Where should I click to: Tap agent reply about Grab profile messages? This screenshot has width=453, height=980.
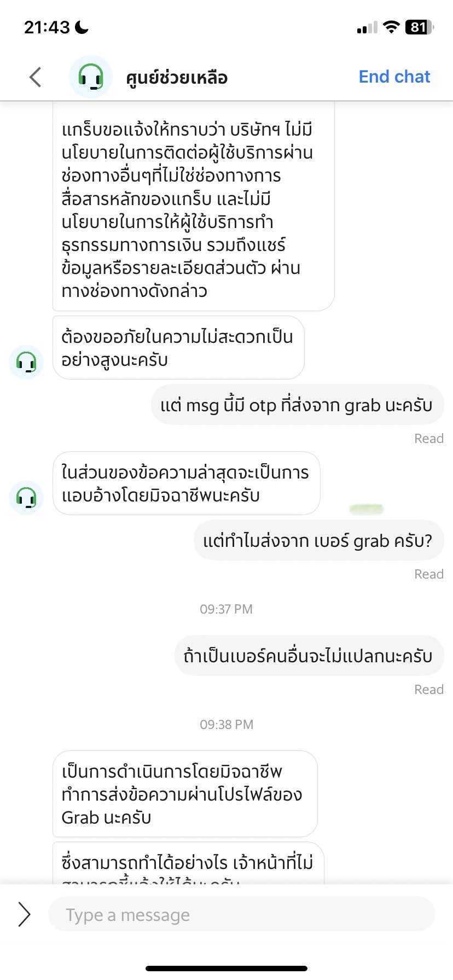click(185, 794)
